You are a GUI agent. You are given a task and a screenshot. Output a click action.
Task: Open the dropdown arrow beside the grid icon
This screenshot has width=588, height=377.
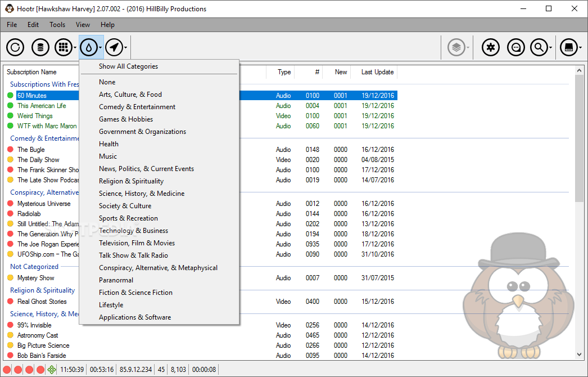pyautogui.click(x=75, y=48)
